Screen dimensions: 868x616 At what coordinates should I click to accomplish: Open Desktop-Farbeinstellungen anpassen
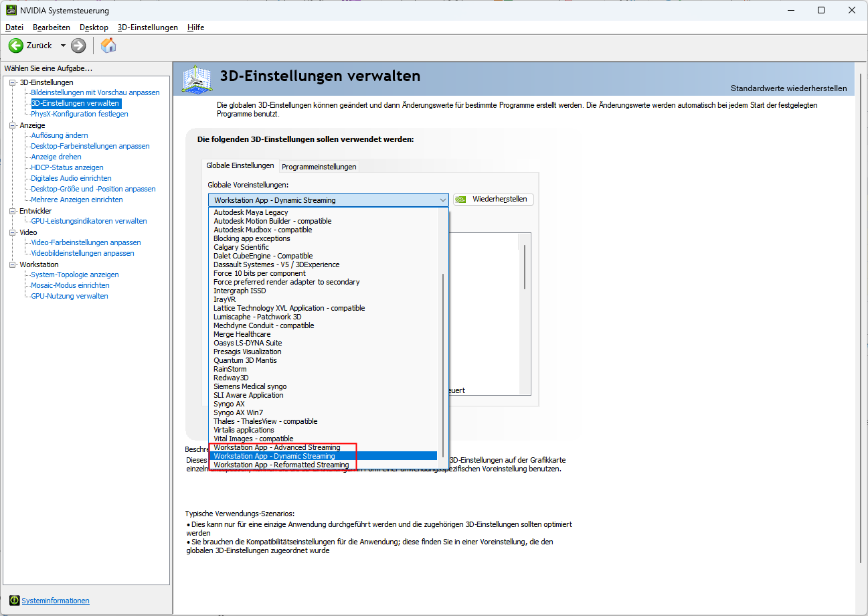coord(90,146)
